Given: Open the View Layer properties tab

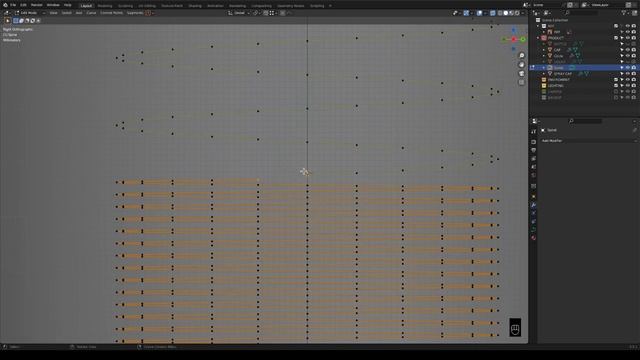Looking at the screenshot, I should click(x=533, y=158).
